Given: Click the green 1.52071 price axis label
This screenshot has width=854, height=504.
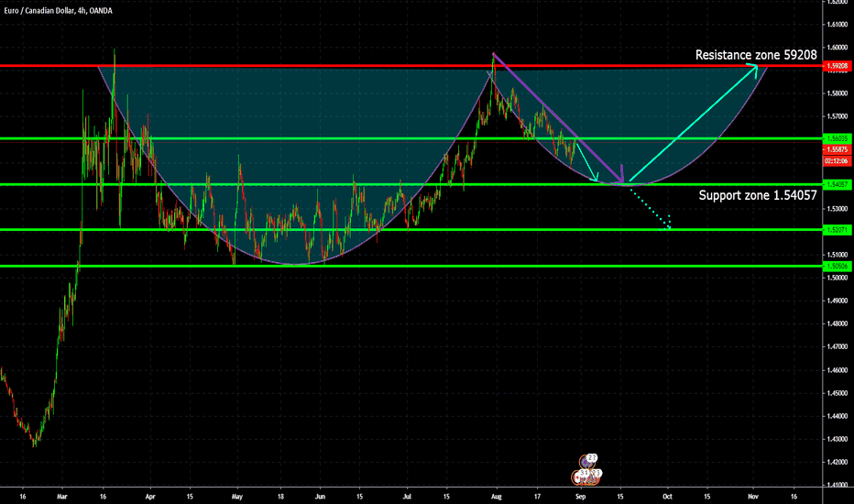Looking at the screenshot, I should point(838,230).
